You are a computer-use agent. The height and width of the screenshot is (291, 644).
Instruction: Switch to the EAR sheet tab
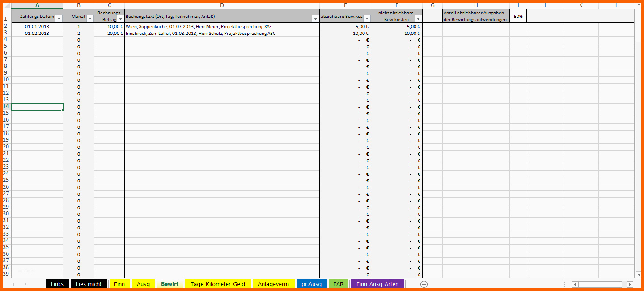coord(338,284)
